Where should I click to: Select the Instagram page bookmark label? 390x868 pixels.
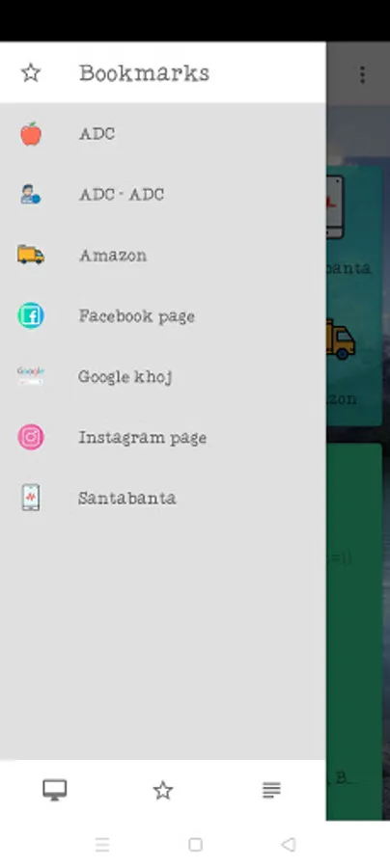(x=142, y=437)
